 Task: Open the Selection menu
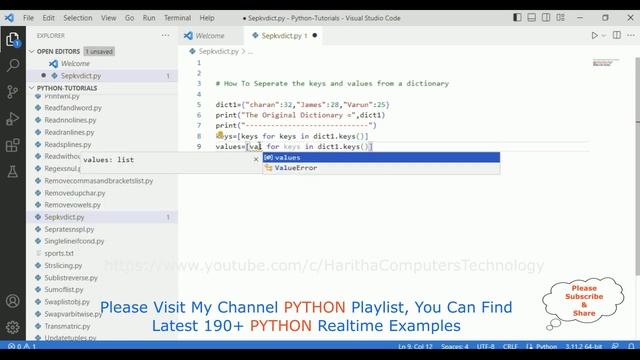(78, 18)
